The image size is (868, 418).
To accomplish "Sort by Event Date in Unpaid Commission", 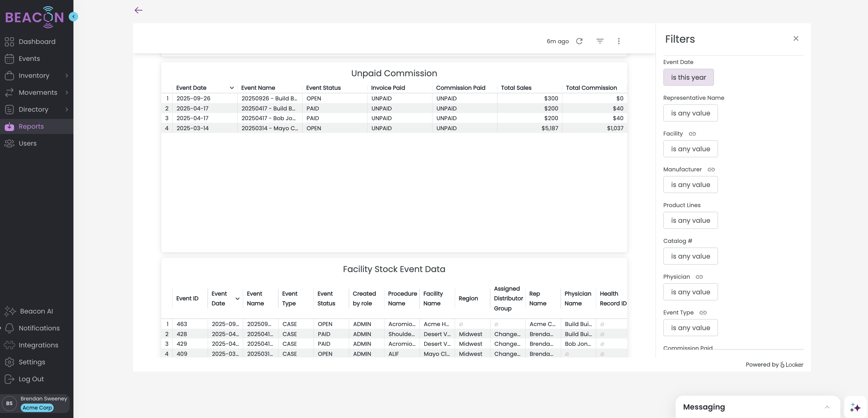I will pyautogui.click(x=191, y=88).
